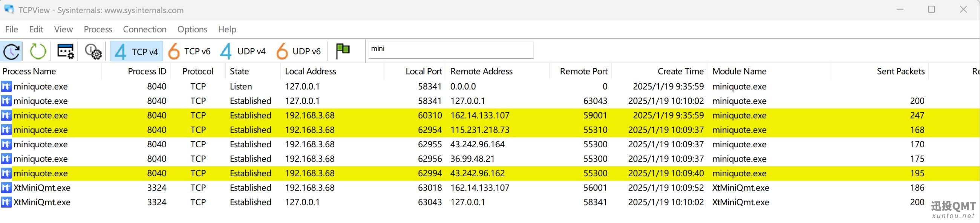Click process icon of row with local port 62954
This screenshot has width=980, height=223.
6,130
